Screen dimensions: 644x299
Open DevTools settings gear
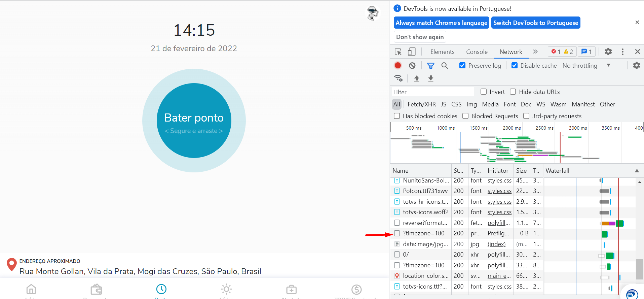(608, 52)
